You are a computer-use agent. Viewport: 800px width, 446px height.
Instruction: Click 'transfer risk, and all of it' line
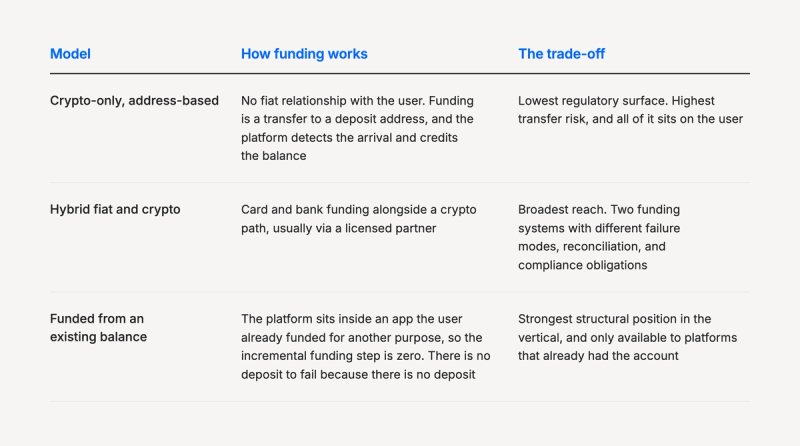(631, 119)
